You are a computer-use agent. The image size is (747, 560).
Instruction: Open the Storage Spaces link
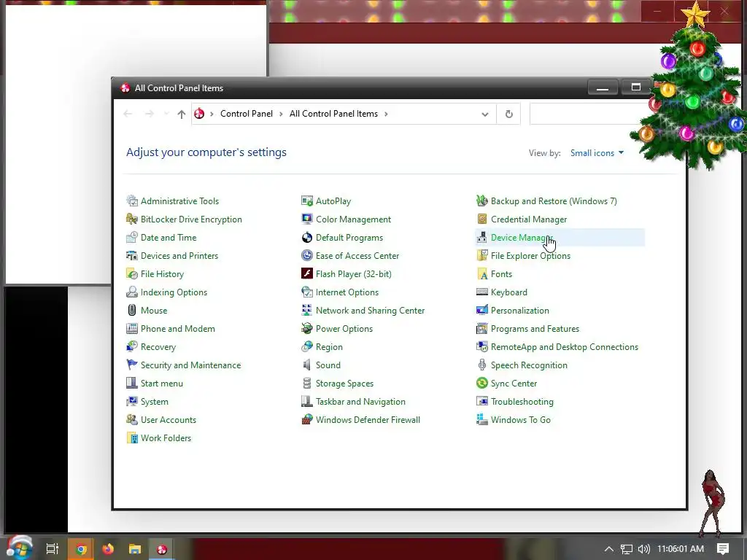(x=344, y=384)
